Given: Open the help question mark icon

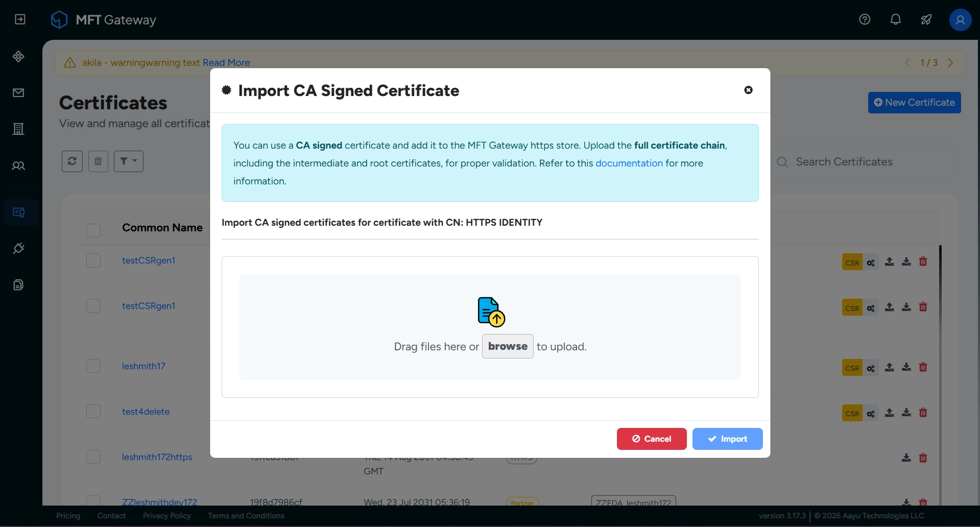Looking at the screenshot, I should [x=865, y=19].
